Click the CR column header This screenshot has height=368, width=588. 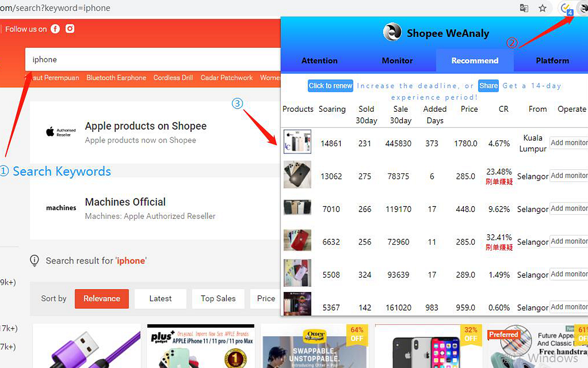[x=503, y=109]
